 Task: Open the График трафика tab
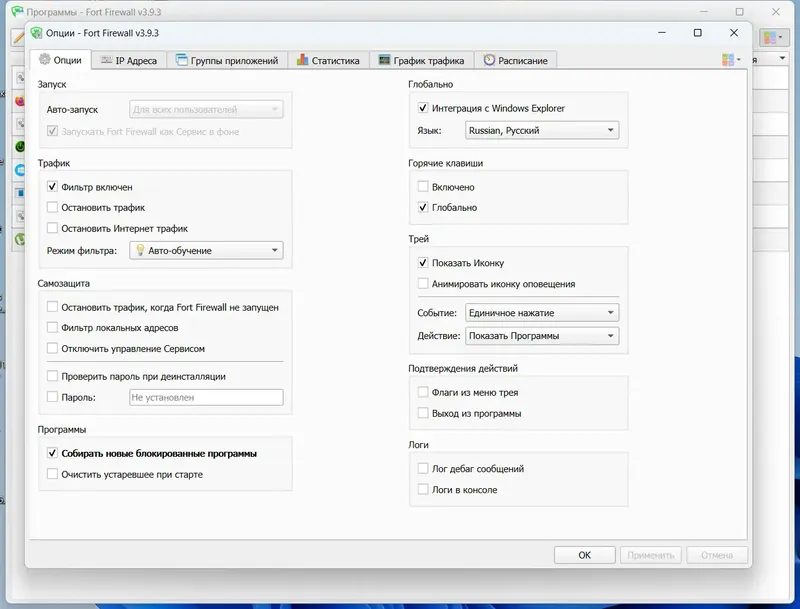click(x=421, y=60)
